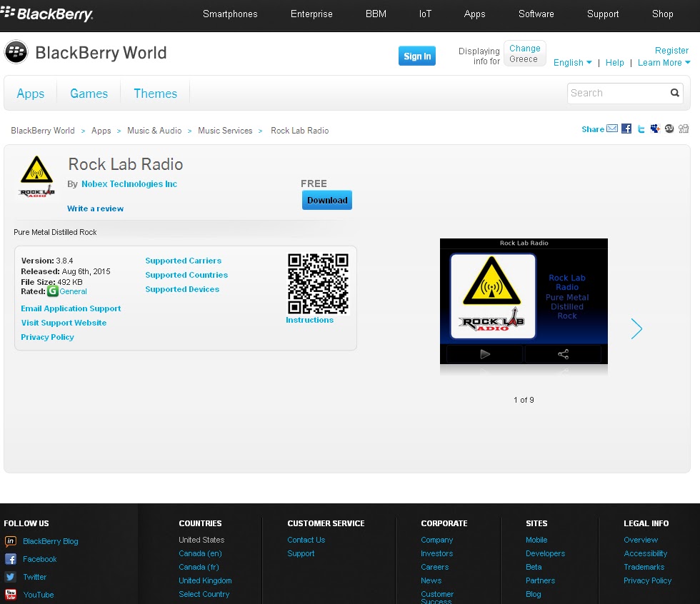Open the English language dropdown

(572, 63)
